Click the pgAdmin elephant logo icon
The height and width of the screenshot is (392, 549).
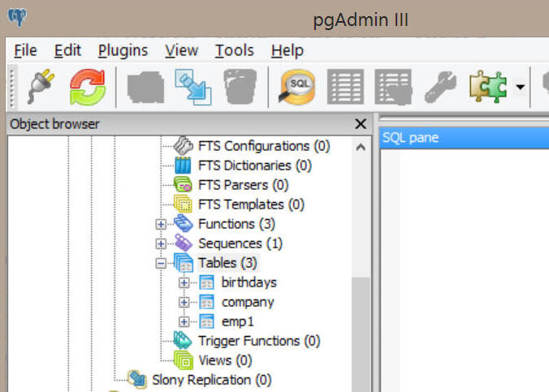point(17,17)
